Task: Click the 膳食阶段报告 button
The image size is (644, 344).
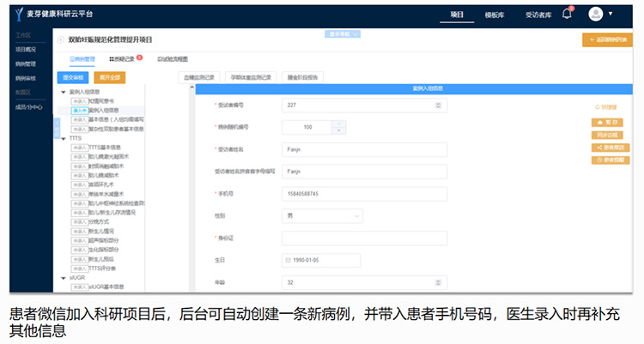Action: click(x=303, y=77)
